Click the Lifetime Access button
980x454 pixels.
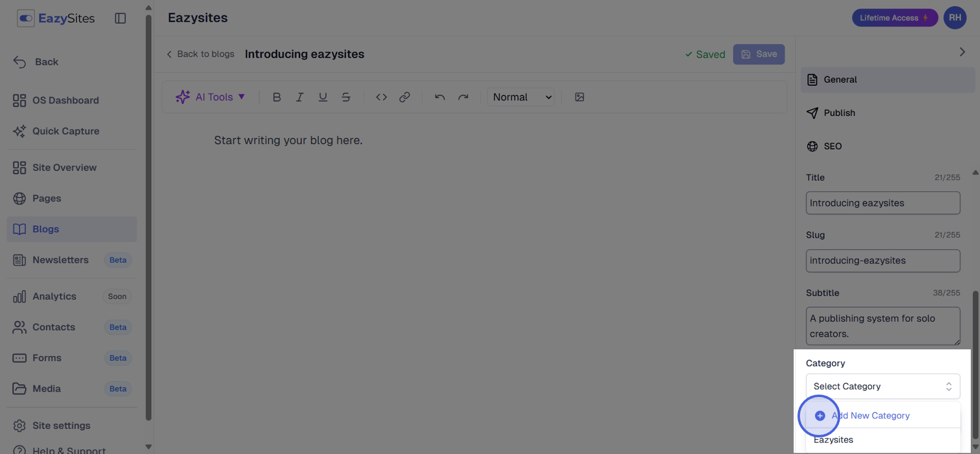point(894,18)
